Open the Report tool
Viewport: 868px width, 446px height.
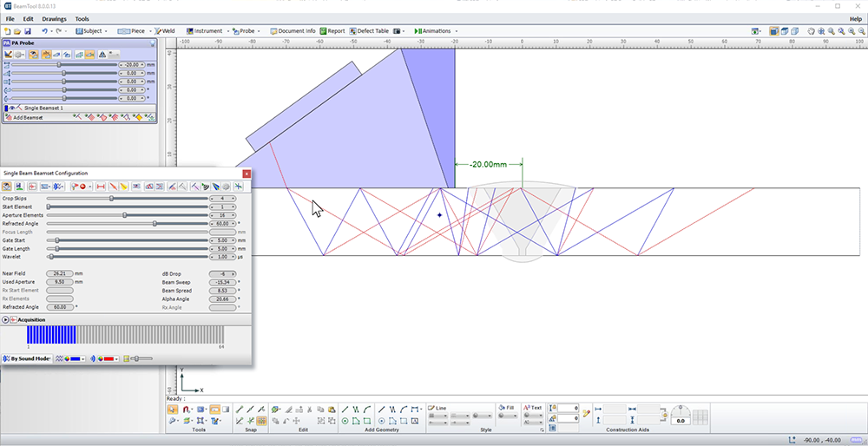332,31
